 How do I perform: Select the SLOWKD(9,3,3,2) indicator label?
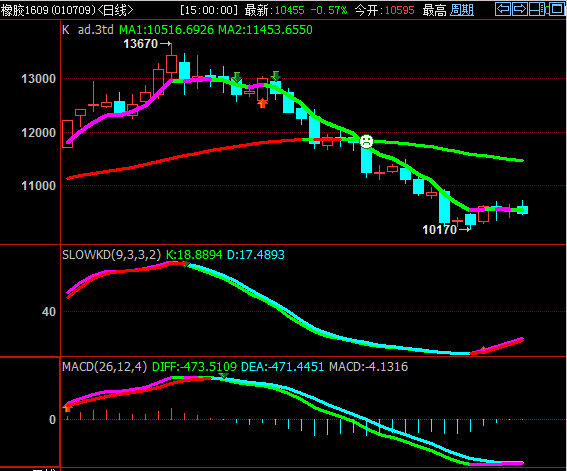pyautogui.click(x=111, y=255)
